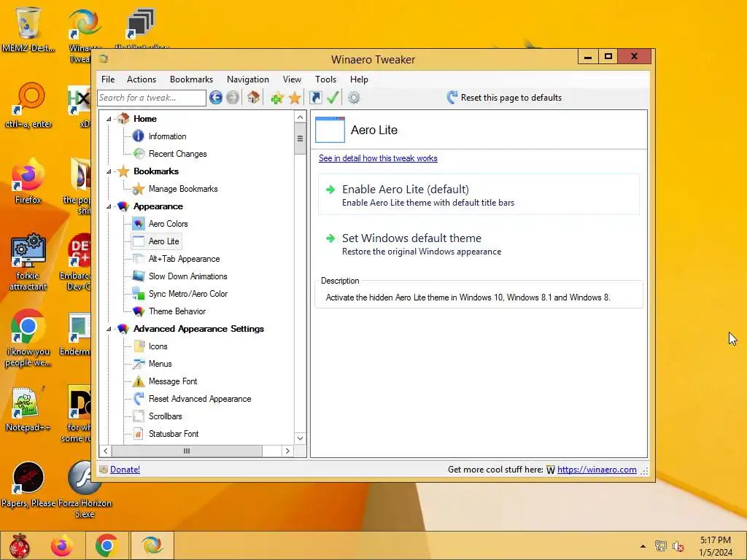Click tree vertical scrollbar up arrow
Screen dimensions: 747x560
tap(300, 117)
